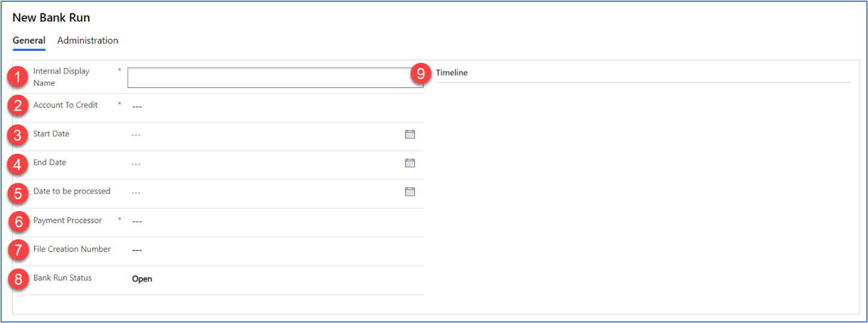
Task: Open the End Date calendar picker
Action: click(x=410, y=163)
